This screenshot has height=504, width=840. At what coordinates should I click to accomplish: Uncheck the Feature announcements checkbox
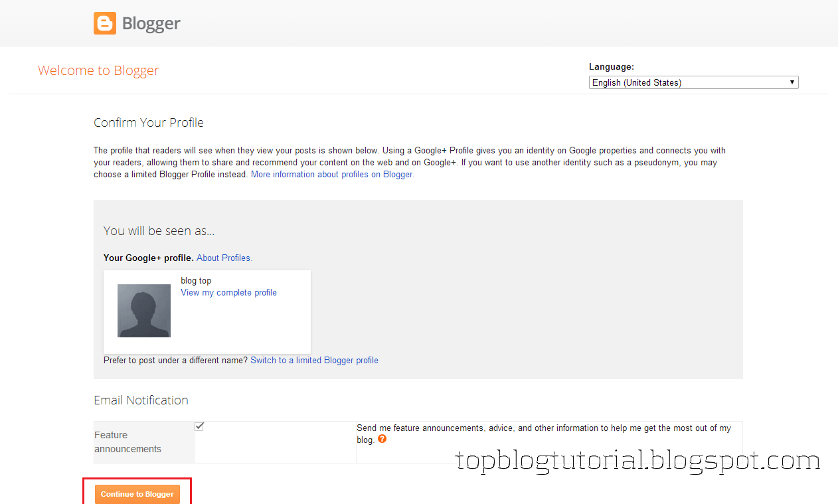point(199,426)
